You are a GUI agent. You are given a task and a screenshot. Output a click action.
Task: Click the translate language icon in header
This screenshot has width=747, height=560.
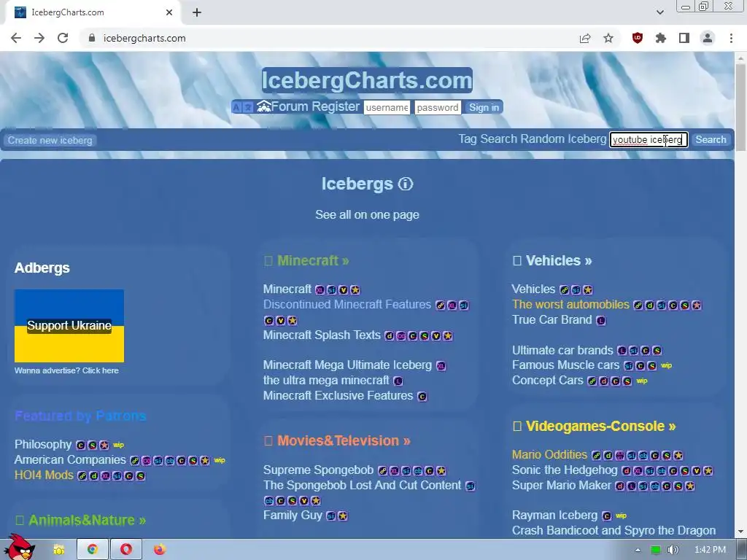click(x=242, y=107)
